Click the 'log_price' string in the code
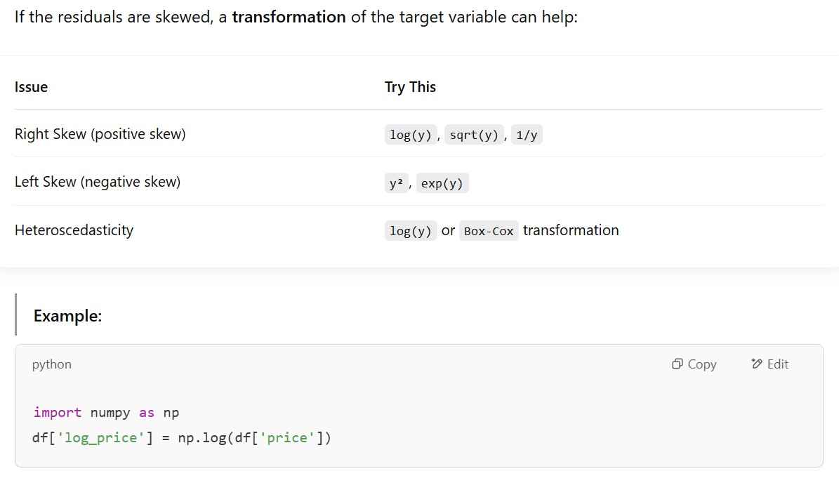This screenshot has height=504, width=839. (x=102, y=437)
